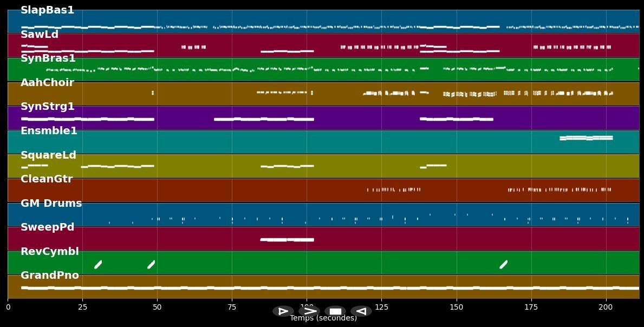This screenshot has width=644, height=327.
Task: Click the GrandPno track label
Action: click(x=50, y=276)
